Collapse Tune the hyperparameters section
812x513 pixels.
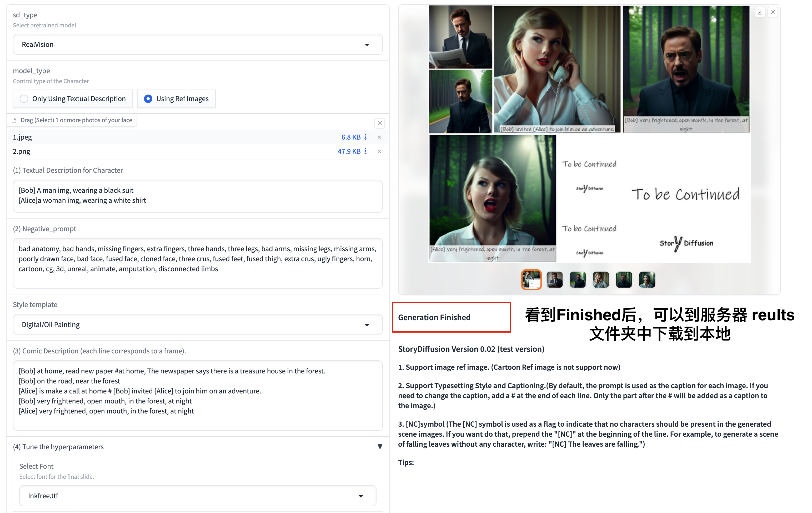tap(380, 447)
